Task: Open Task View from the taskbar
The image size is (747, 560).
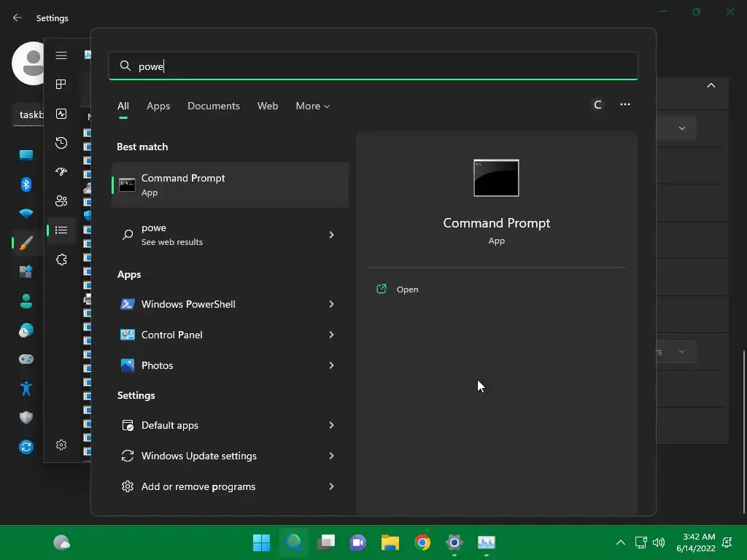Action: (x=326, y=542)
